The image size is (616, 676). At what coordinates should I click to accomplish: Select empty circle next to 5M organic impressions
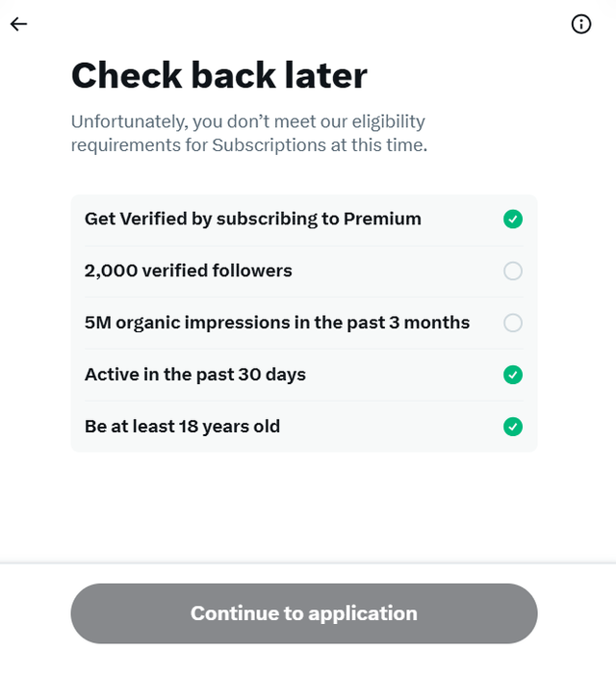[x=513, y=323]
